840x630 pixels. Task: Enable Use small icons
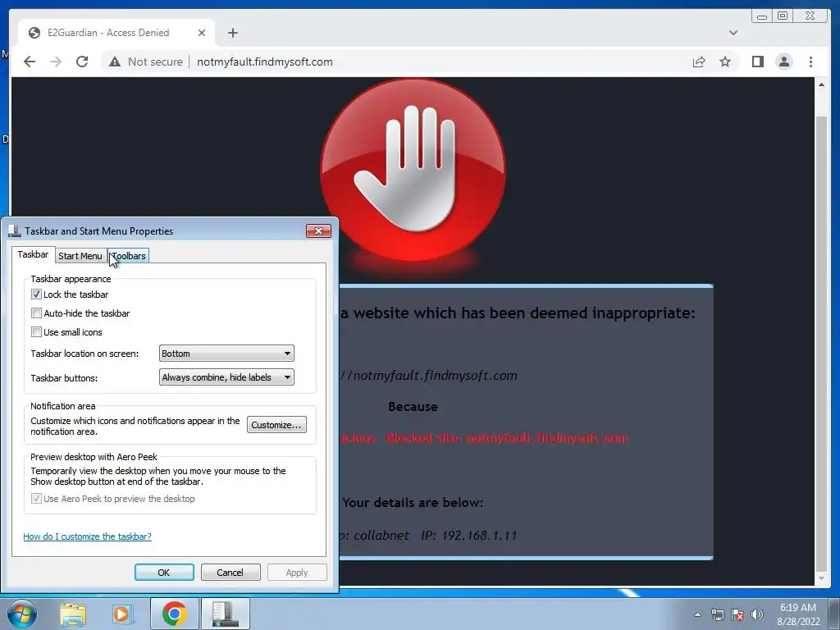point(36,332)
